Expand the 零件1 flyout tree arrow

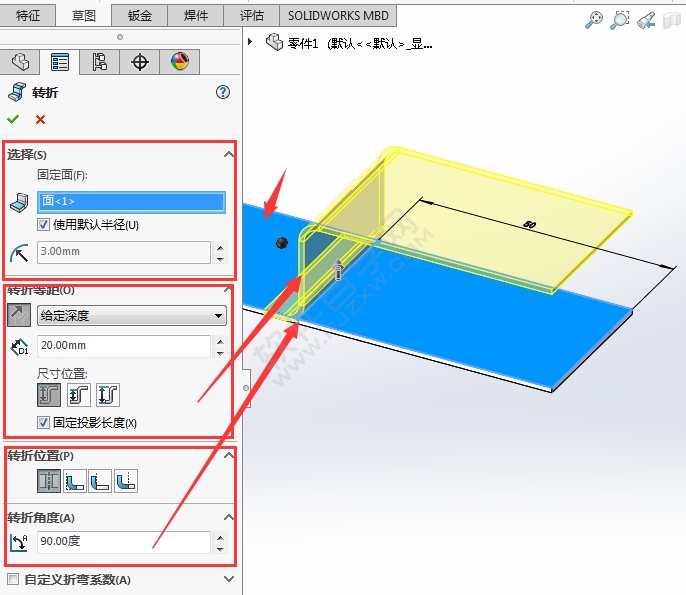(250, 42)
